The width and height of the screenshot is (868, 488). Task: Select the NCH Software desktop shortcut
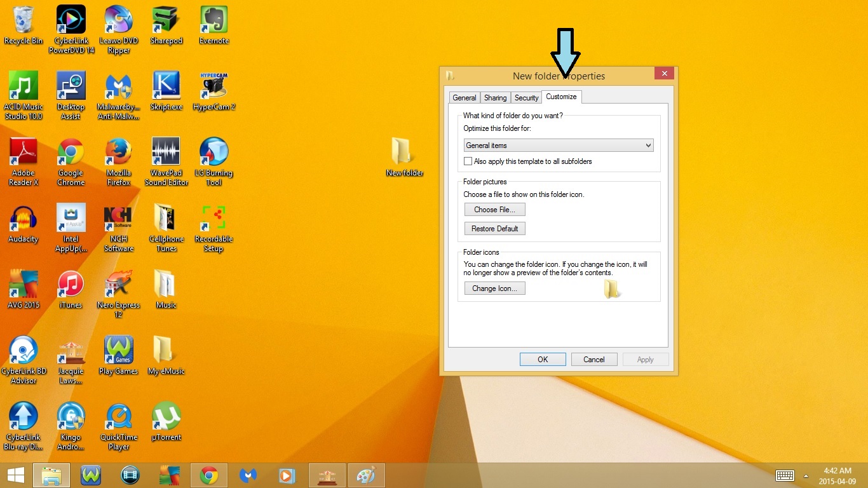point(119,227)
